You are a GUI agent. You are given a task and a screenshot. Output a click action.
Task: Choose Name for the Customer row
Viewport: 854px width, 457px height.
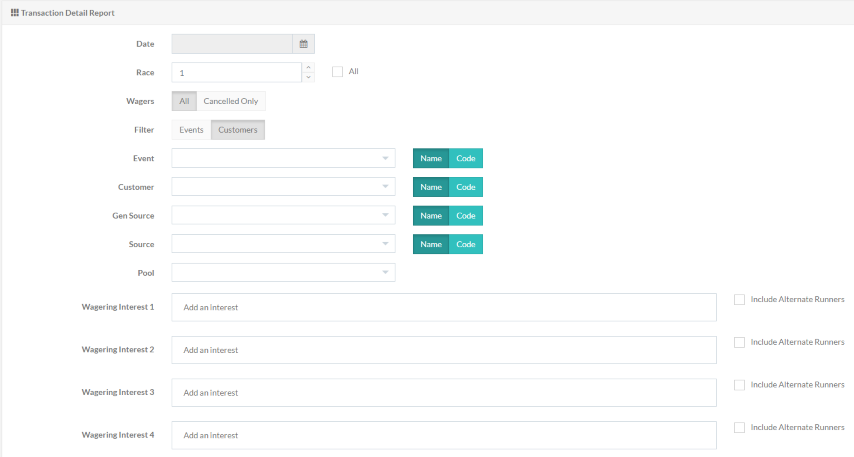(431, 187)
